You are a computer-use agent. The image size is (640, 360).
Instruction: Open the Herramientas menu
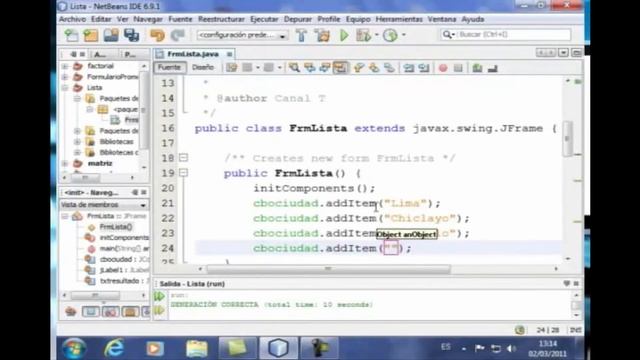tap(399, 19)
